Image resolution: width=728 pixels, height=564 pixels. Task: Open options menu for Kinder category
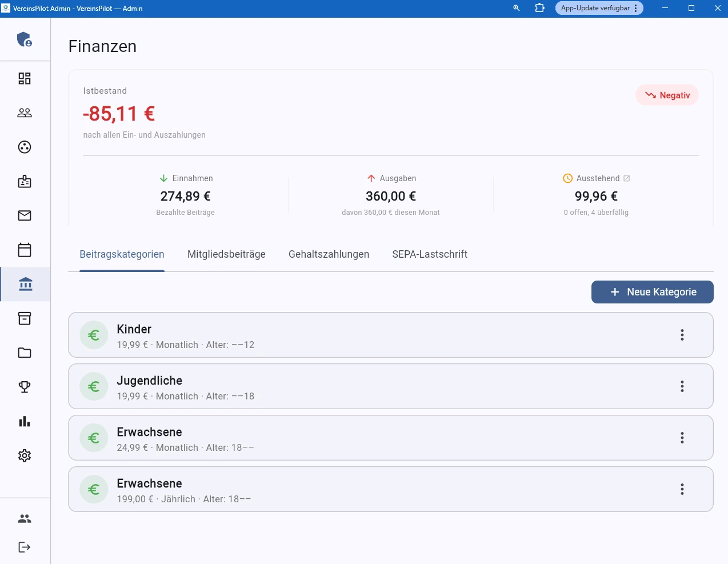click(682, 335)
